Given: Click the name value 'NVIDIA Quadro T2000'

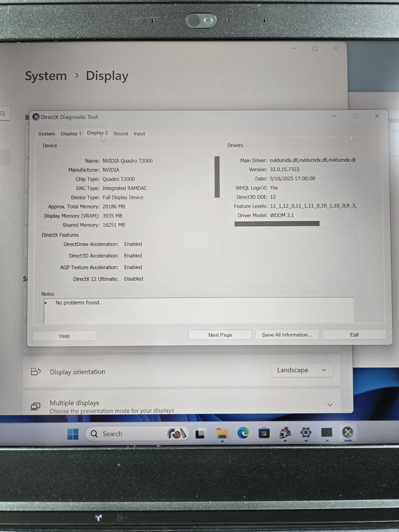Looking at the screenshot, I should point(128,161).
